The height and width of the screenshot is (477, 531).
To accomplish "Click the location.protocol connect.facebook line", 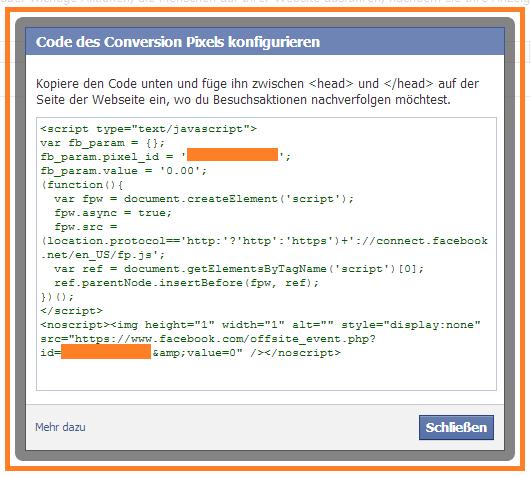I will (264, 241).
